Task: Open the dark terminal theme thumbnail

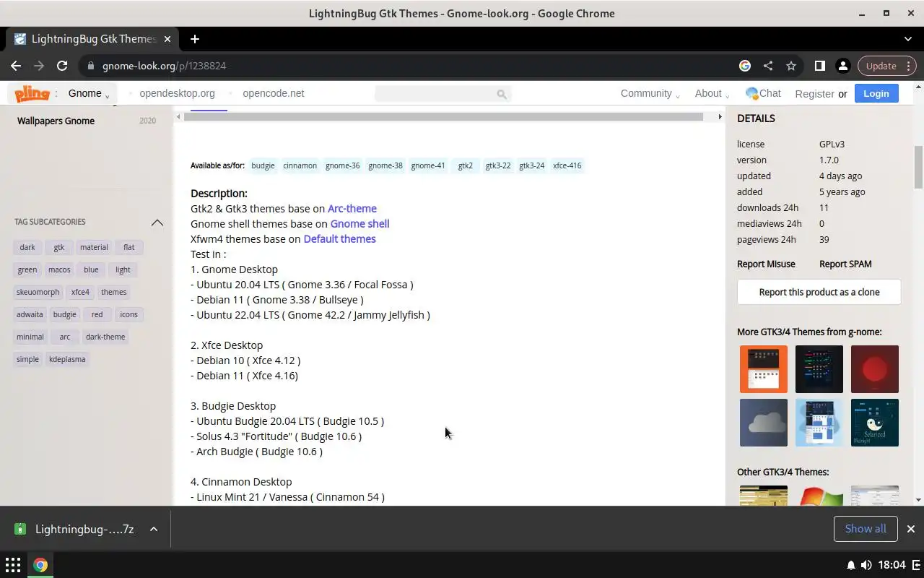Action: (x=819, y=369)
